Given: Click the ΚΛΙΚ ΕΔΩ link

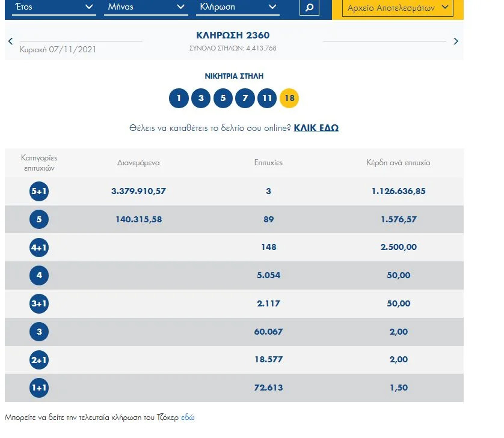Looking at the screenshot, I should 316,128.
